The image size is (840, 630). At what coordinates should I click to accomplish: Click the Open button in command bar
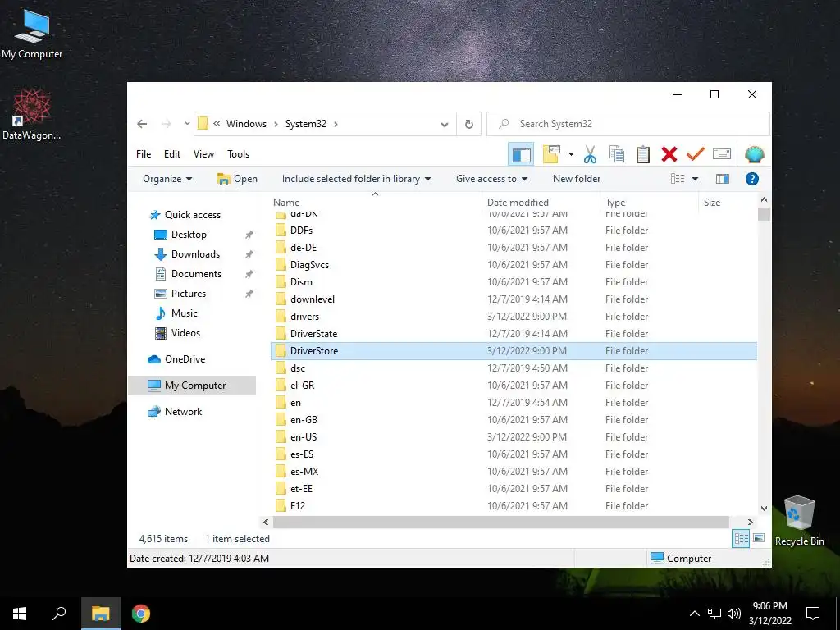click(x=237, y=179)
